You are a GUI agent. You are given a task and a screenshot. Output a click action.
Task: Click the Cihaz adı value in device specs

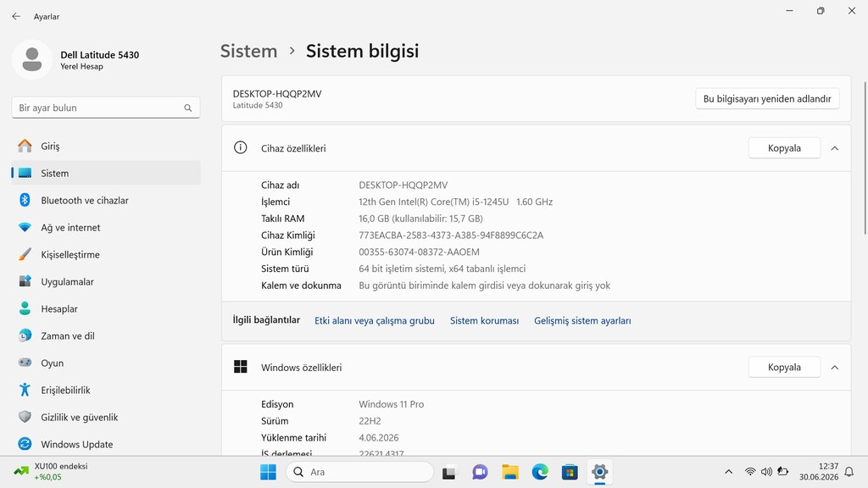click(x=403, y=186)
